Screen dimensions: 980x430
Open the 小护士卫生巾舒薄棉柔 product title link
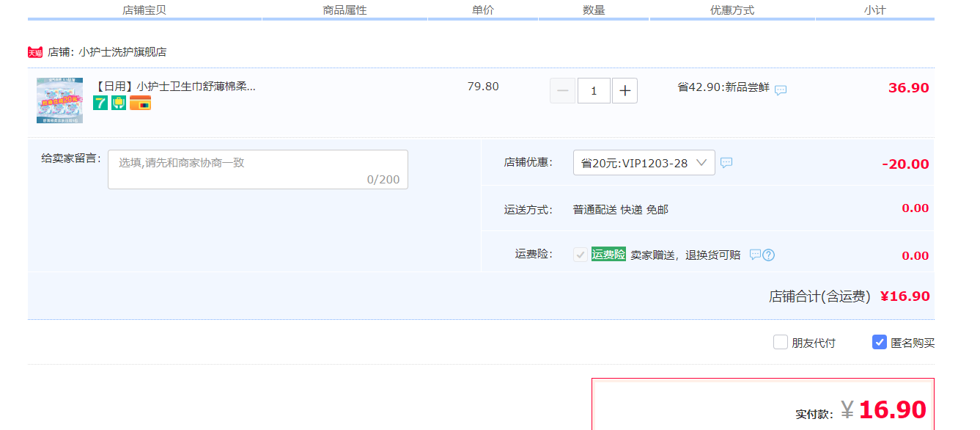tap(174, 87)
